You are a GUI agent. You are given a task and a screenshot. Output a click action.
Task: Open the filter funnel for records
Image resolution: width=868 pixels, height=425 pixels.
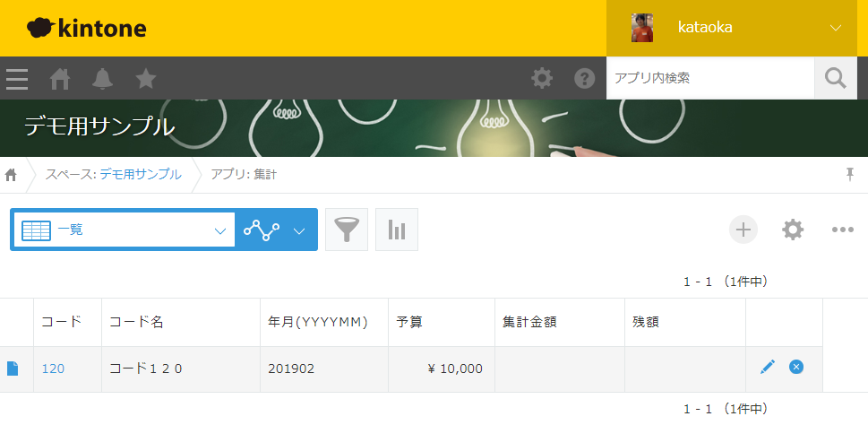347,230
